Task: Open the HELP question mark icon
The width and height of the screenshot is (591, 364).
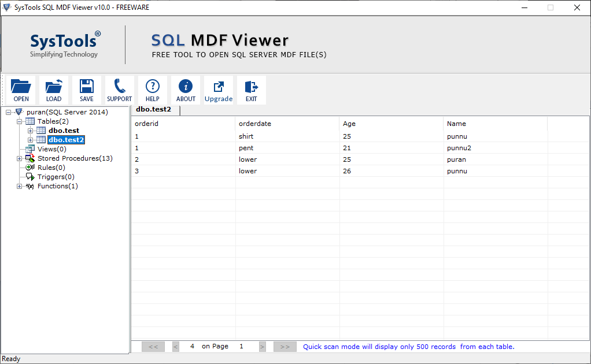Action: point(153,86)
